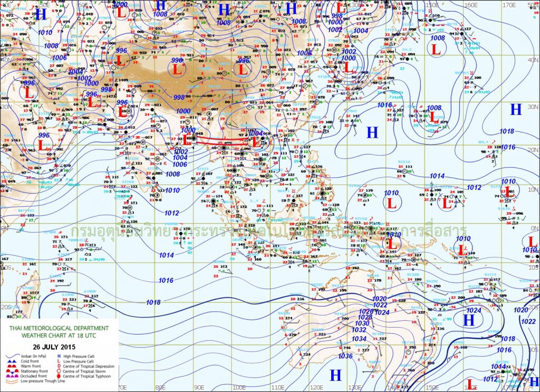
Task: Click the orange trough line symbol in the legend
Action: (x=12, y=381)
